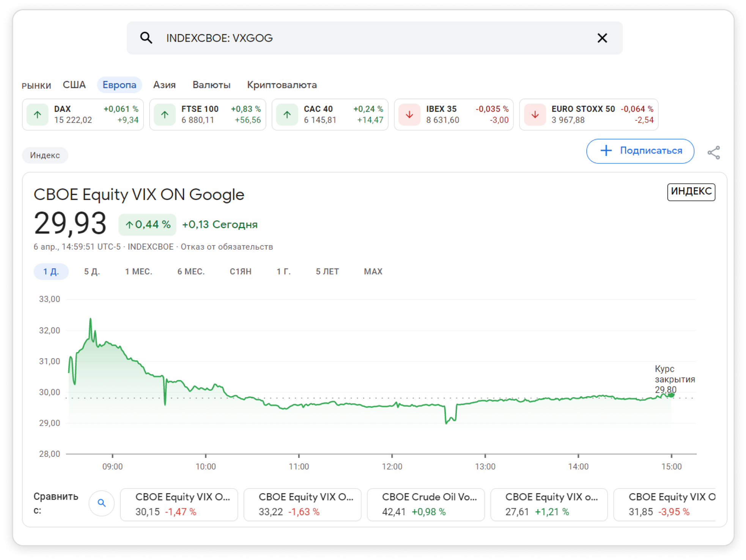Clear search with the X icon
Screen dimensions: 746x560
(602, 38)
